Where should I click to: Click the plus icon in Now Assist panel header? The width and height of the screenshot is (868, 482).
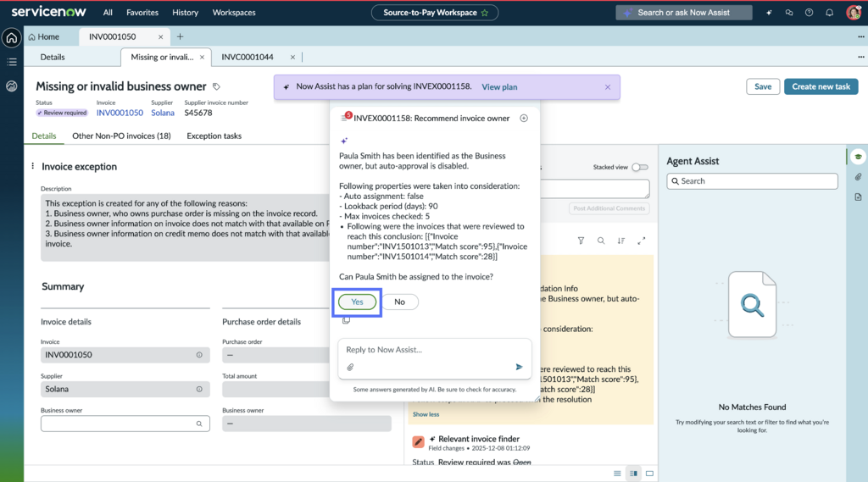[x=524, y=118]
